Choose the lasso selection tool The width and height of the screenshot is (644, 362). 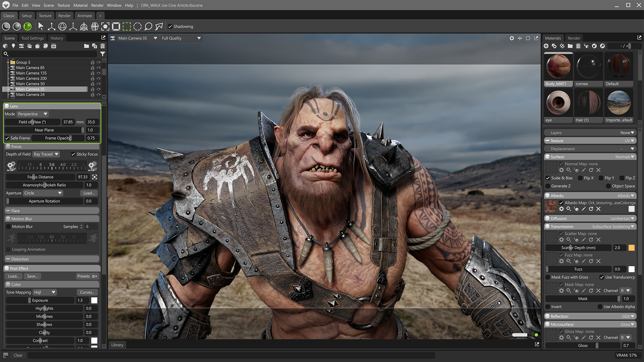[x=148, y=26]
